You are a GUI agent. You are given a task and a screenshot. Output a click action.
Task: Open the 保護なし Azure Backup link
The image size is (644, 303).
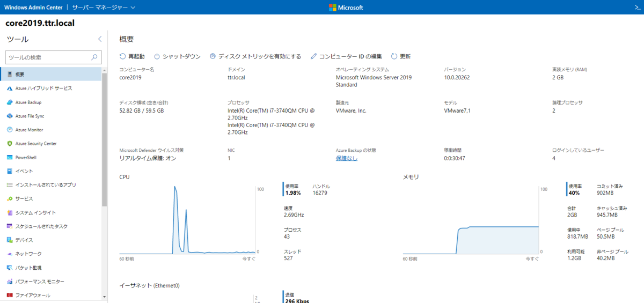pos(347,158)
